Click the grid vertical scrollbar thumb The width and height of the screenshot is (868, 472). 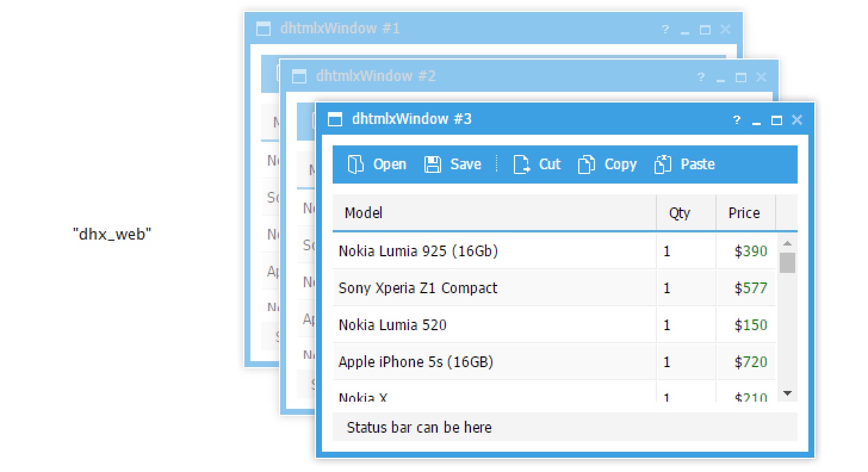click(x=788, y=263)
